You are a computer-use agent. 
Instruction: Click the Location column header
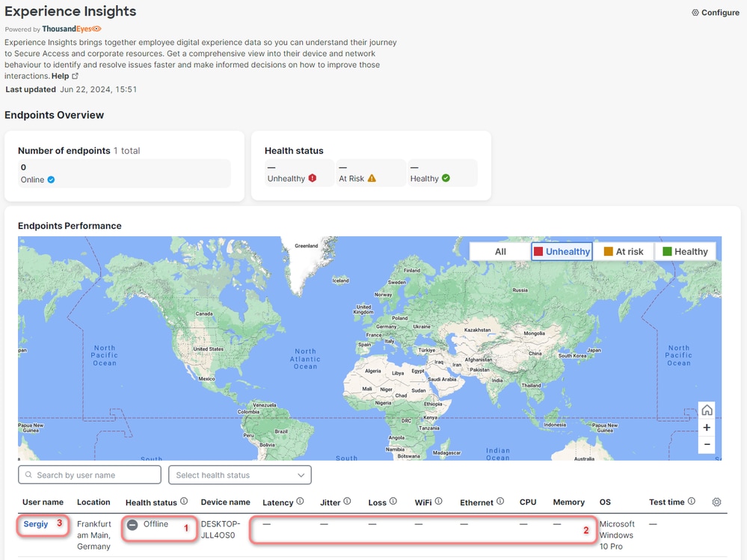93,502
